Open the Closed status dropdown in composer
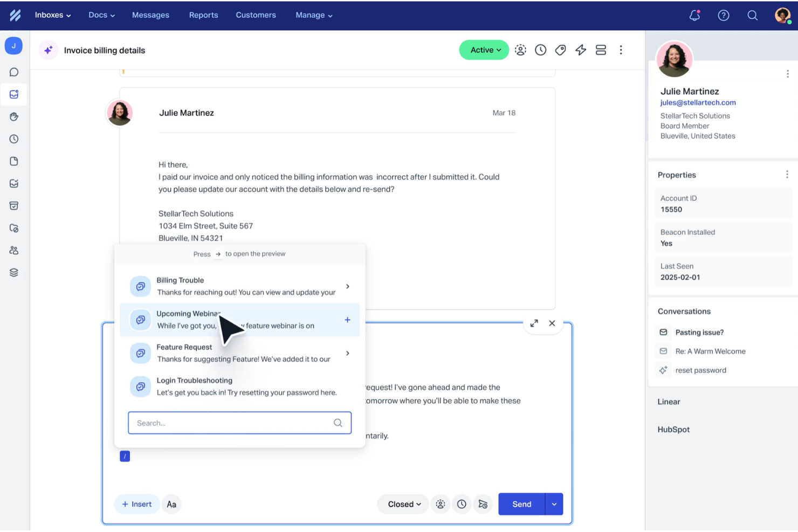Viewport: 798px width, 532px height. pos(402,504)
